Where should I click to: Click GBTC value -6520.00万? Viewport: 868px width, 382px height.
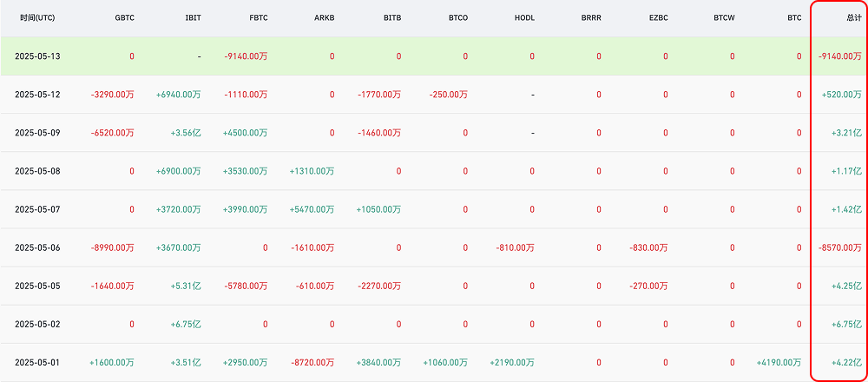pyautogui.click(x=112, y=133)
